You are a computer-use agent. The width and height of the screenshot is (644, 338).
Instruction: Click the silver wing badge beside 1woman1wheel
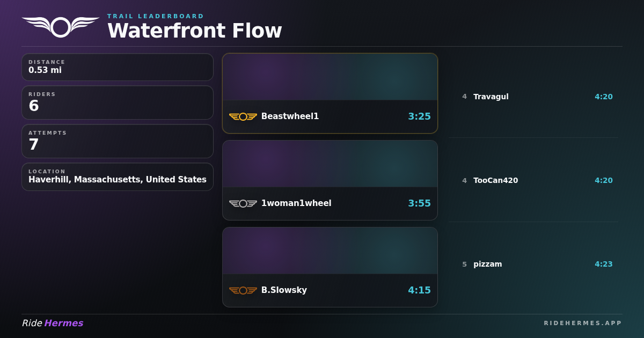tap(243, 203)
